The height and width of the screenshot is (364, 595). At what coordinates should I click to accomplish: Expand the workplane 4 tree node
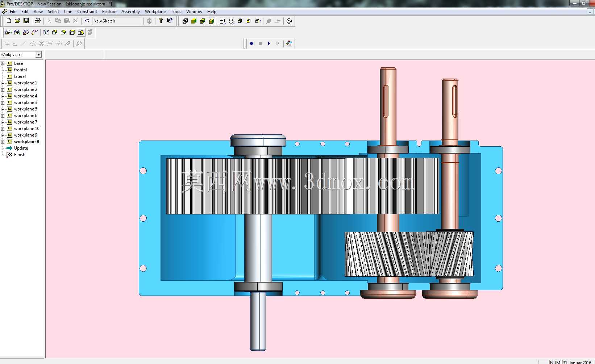3,96
